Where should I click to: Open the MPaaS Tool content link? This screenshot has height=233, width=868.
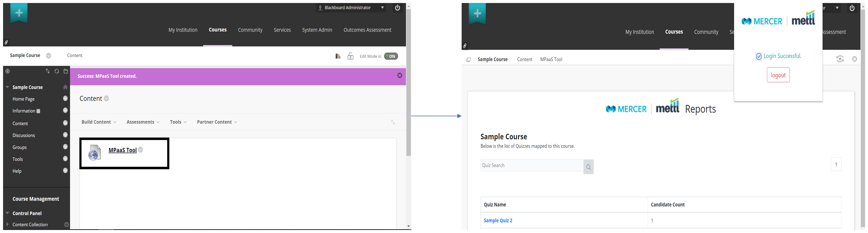[x=122, y=150]
